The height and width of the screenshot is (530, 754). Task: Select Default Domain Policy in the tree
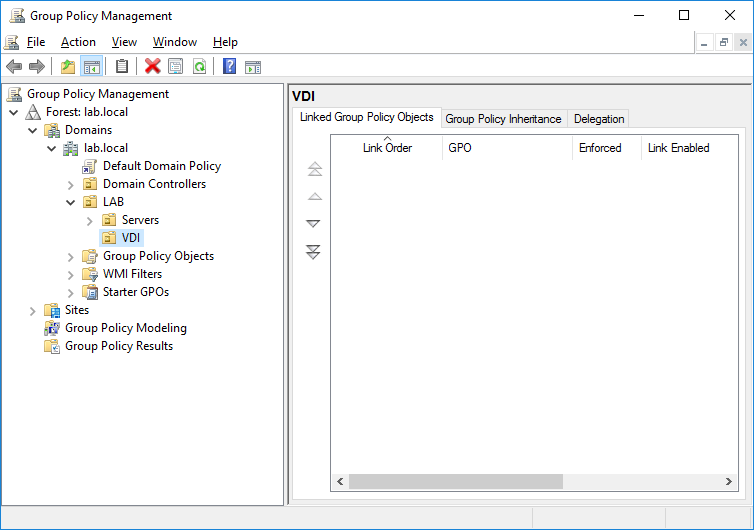(161, 166)
